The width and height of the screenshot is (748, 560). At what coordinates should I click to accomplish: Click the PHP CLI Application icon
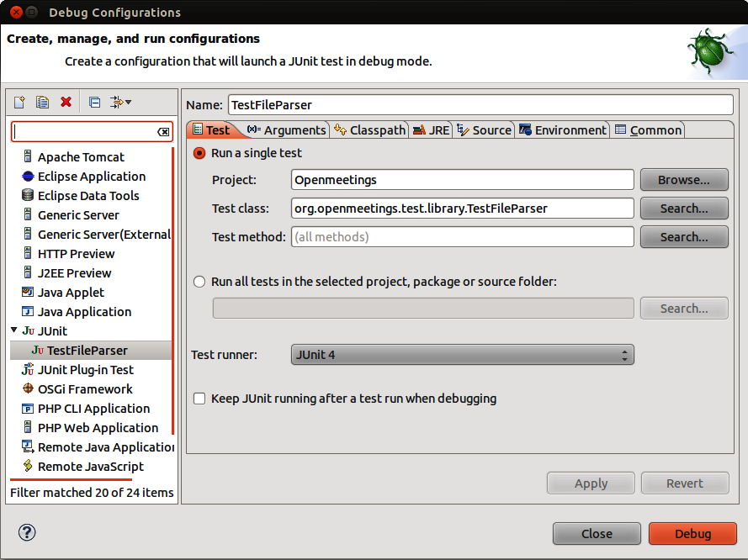pyautogui.click(x=28, y=409)
